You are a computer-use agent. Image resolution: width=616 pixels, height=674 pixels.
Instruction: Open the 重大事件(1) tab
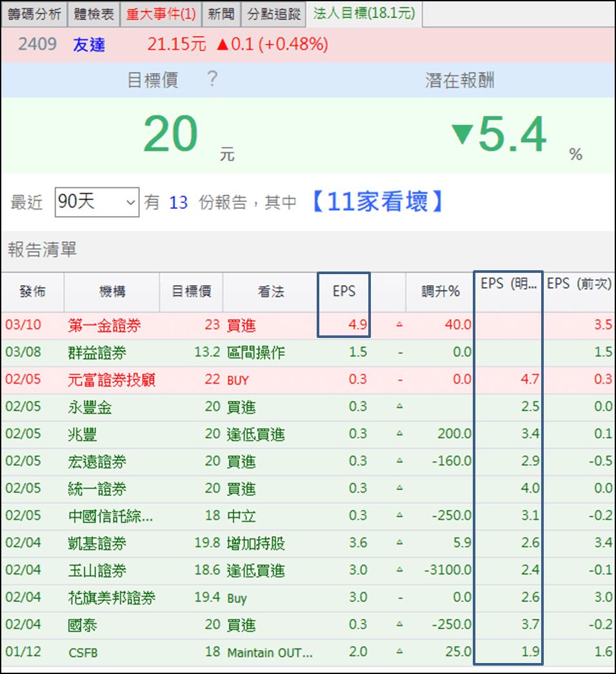tap(161, 14)
